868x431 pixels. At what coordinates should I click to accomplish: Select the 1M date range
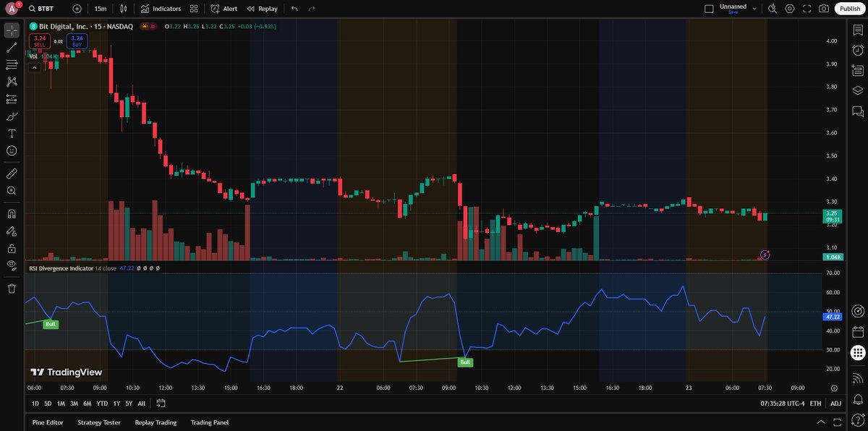pos(61,404)
